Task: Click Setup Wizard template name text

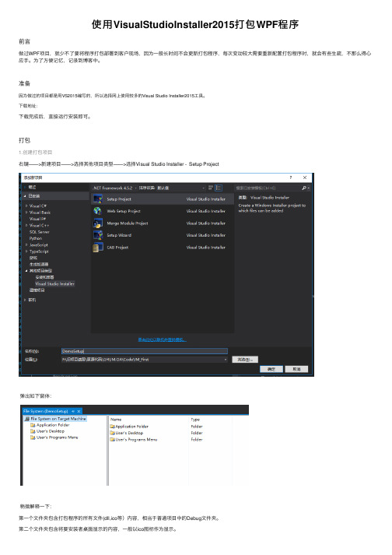Action: [119, 235]
